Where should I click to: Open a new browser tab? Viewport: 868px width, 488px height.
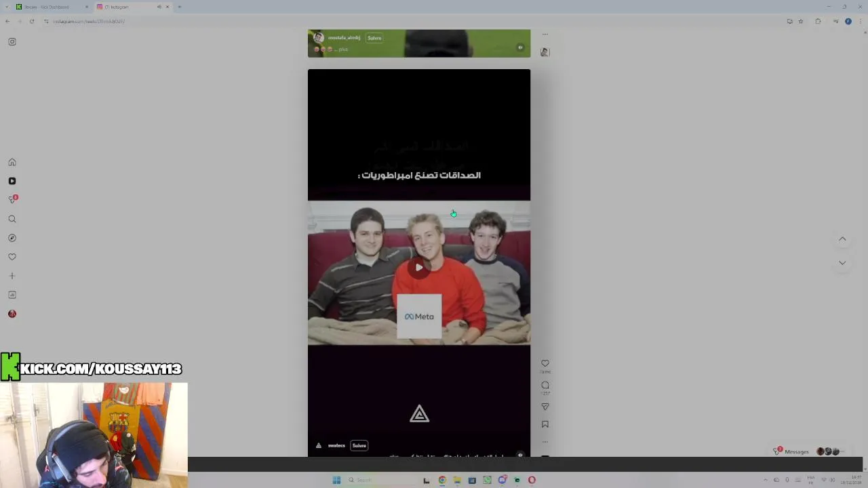(x=179, y=7)
